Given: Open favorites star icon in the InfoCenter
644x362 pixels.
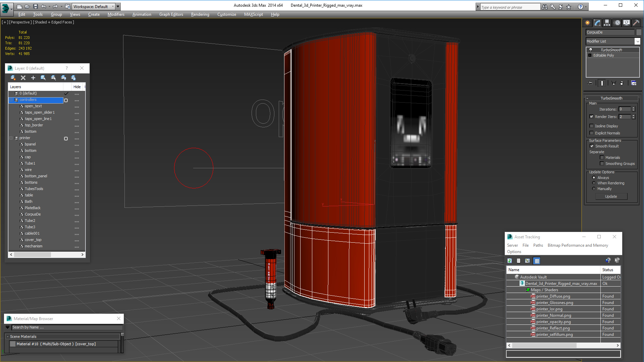Looking at the screenshot, I should click(x=569, y=7).
